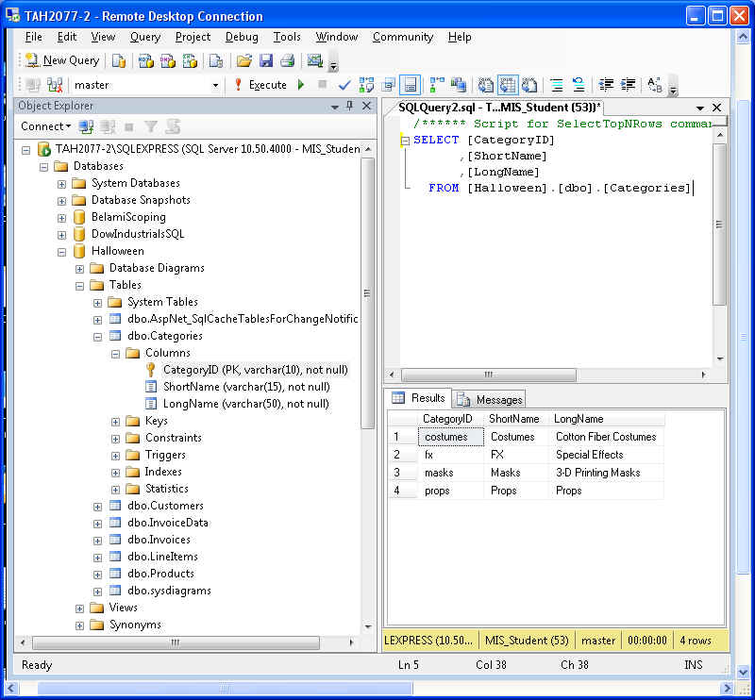Collapse the Halloween database node

click(x=62, y=251)
